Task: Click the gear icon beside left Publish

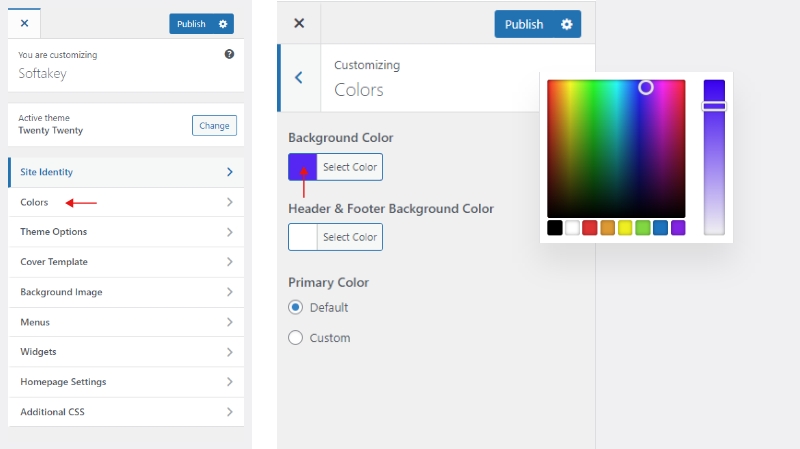Action: (x=223, y=23)
